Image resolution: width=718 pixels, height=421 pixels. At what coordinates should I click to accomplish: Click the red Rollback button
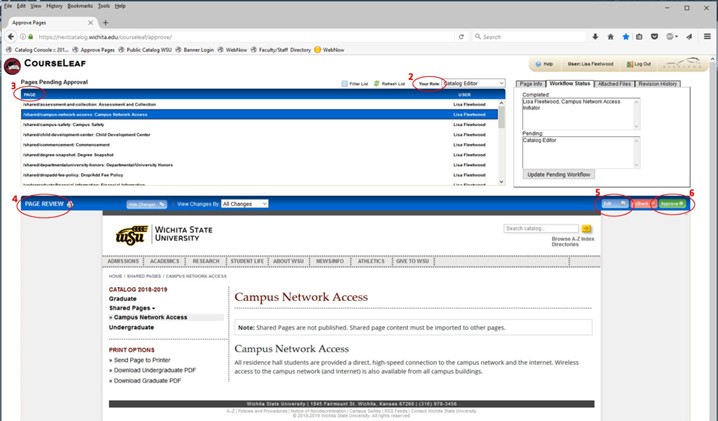[644, 204]
